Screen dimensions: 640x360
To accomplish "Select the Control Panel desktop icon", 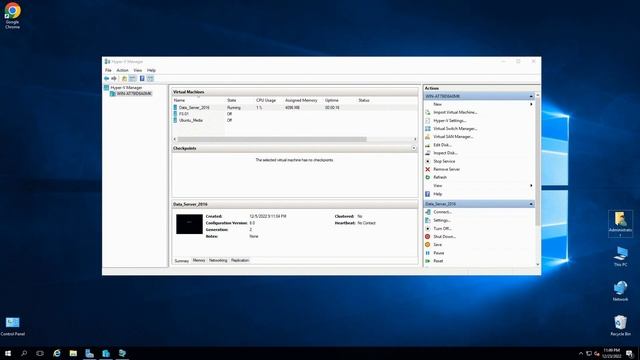I will tap(13, 327).
